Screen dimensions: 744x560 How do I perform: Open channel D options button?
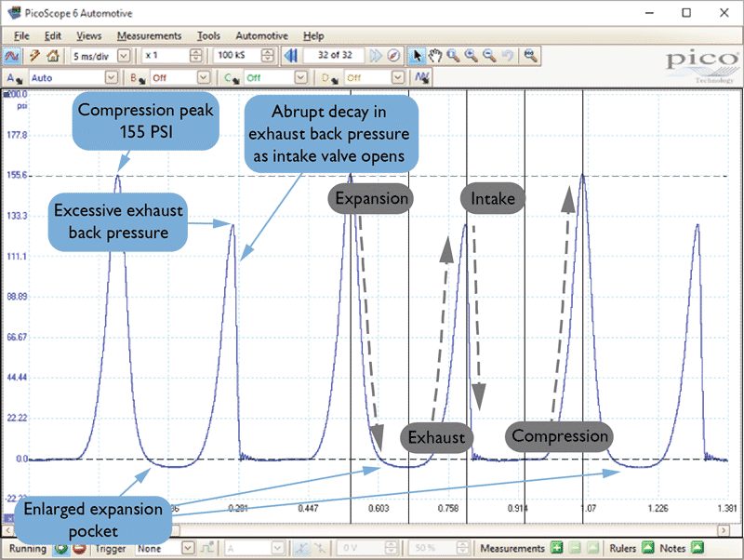[330, 78]
